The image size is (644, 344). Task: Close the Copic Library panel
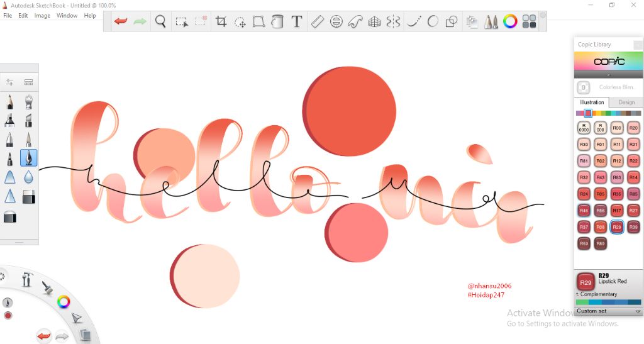tap(638, 44)
